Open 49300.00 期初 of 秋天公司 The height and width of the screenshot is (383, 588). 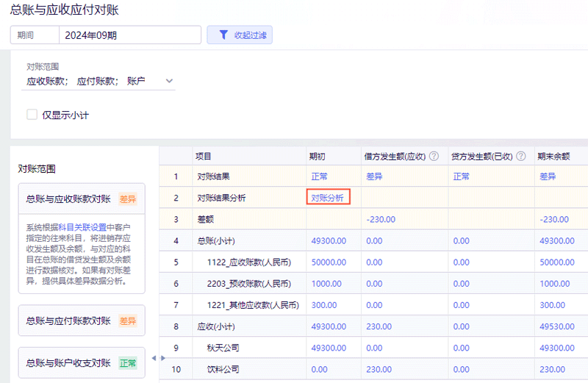click(329, 348)
